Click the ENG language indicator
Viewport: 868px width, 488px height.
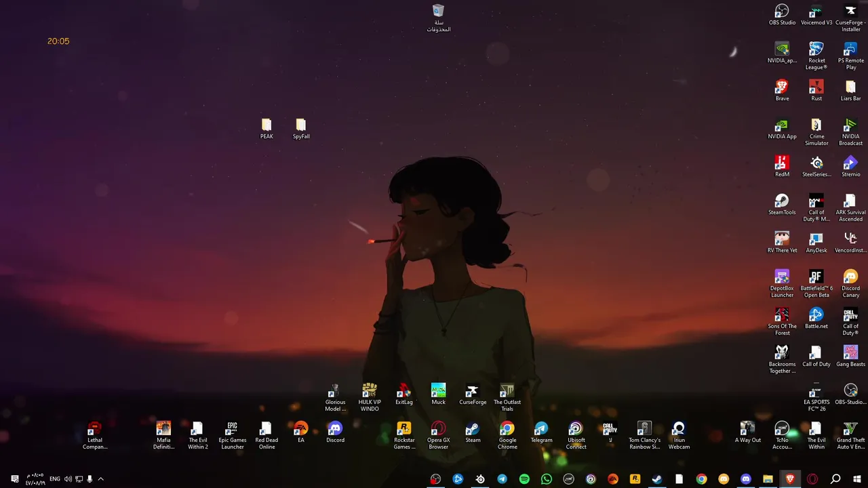click(55, 479)
